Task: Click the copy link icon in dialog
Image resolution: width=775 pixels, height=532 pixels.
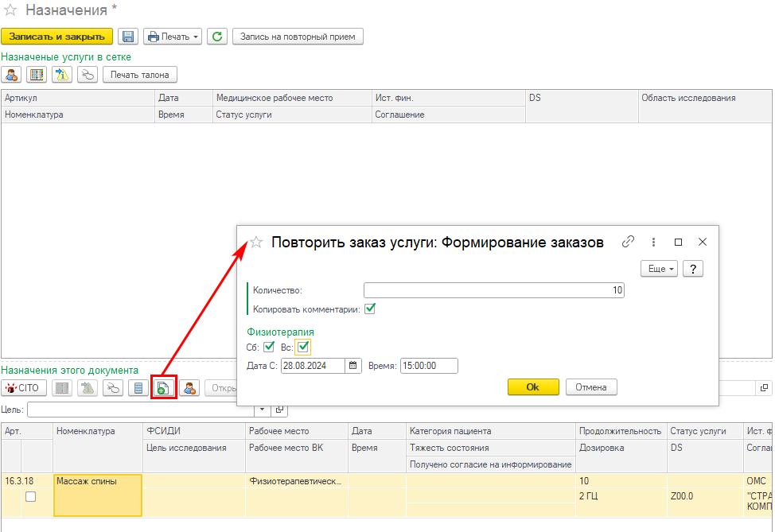Action: [628, 242]
